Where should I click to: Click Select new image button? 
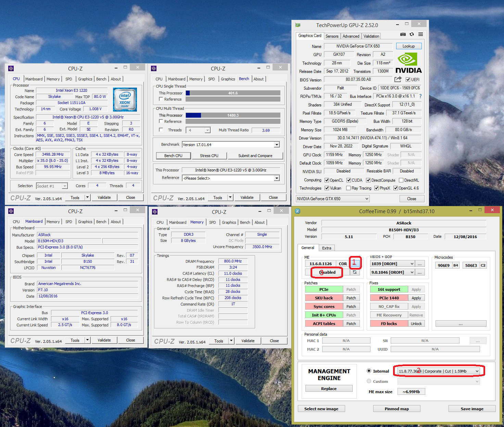tap(321, 409)
